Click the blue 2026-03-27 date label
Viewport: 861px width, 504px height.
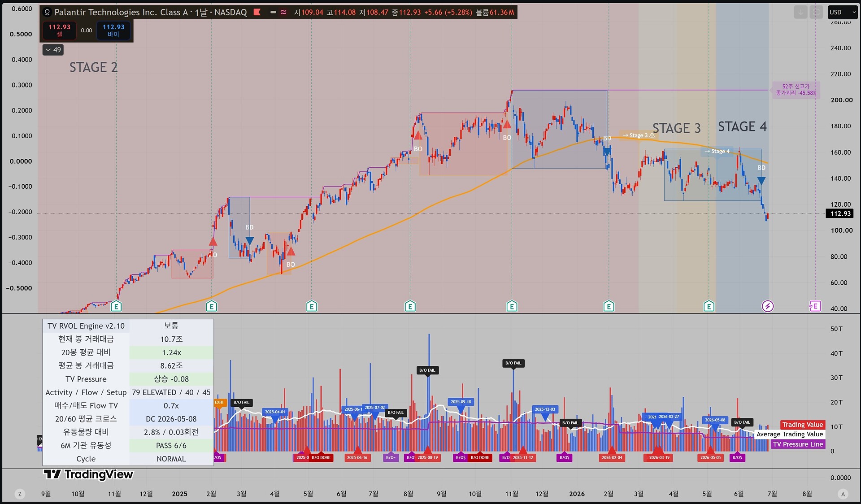(x=669, y=417)
